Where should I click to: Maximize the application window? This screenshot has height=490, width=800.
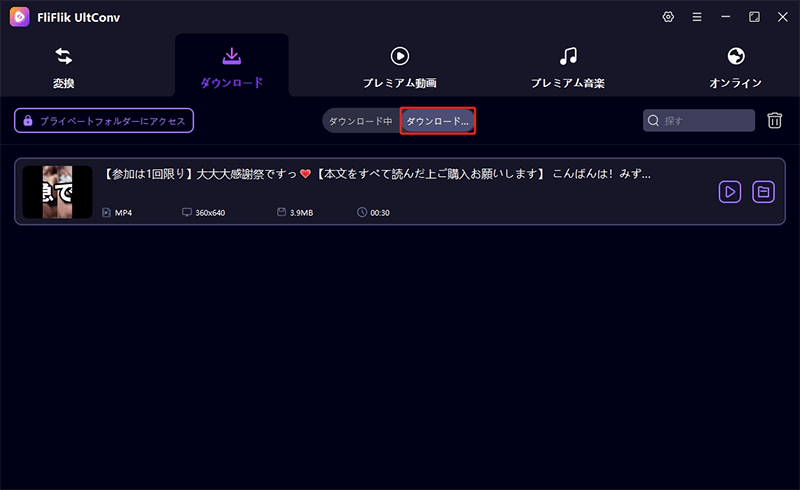pyautogui.click(x=754, y=17)
